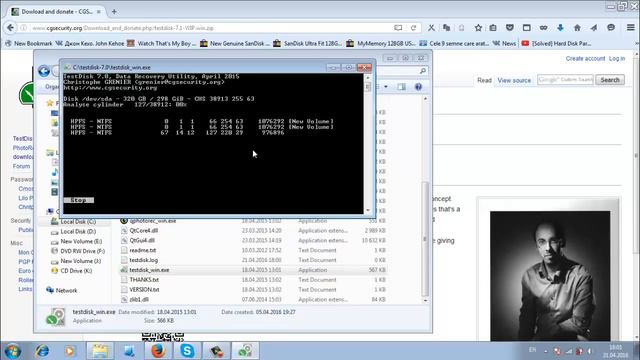The image size is (640, 360).
Task: Open File Explorer folder taskbar button
Action: (x=100, y=351)
